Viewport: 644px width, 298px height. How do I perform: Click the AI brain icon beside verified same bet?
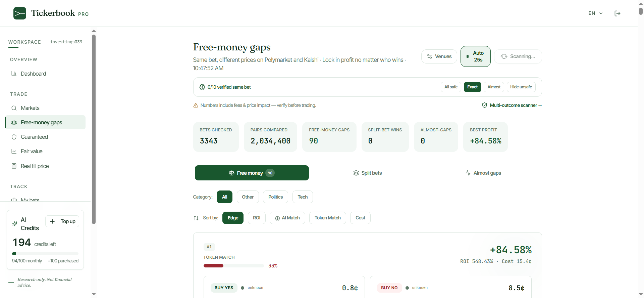[x=202, y=87]
